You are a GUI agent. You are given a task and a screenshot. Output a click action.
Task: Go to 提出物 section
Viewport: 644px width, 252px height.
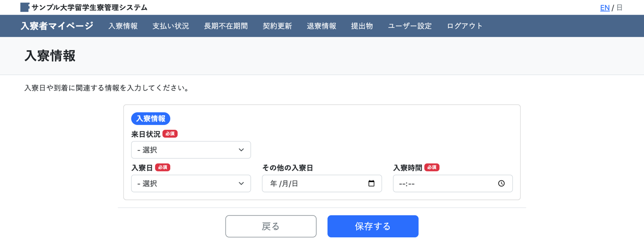(x=362, y=26)
